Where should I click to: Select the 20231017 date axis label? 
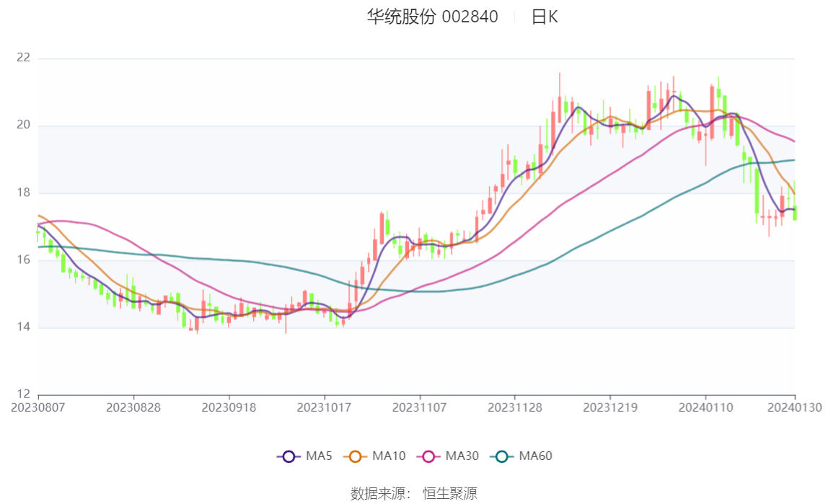click(x=325, y=408)
